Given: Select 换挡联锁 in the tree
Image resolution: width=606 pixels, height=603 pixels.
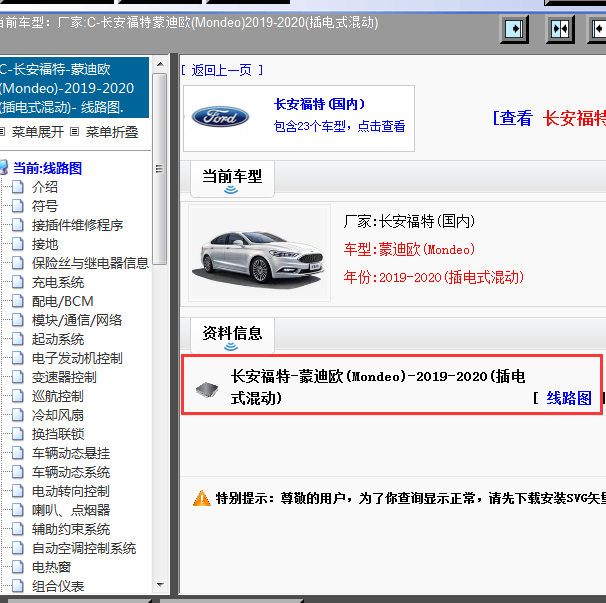Looking at the screenshot, I should 58,434.
